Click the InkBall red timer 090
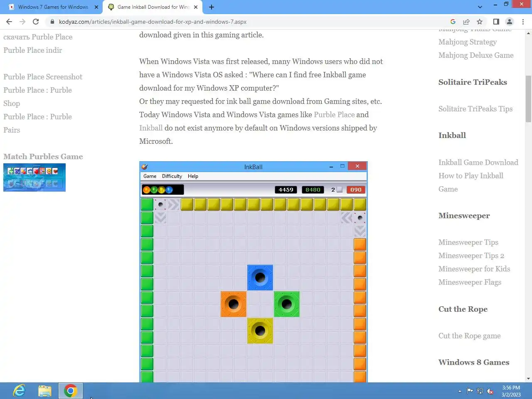This screenshot has width=532, height=399. pyautogui.click(x=356, y=190)
